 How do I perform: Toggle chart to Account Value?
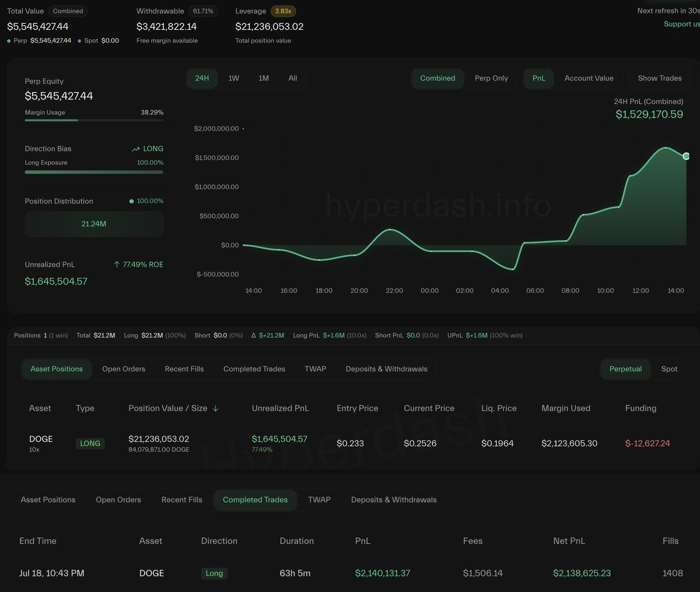point(589,78)
